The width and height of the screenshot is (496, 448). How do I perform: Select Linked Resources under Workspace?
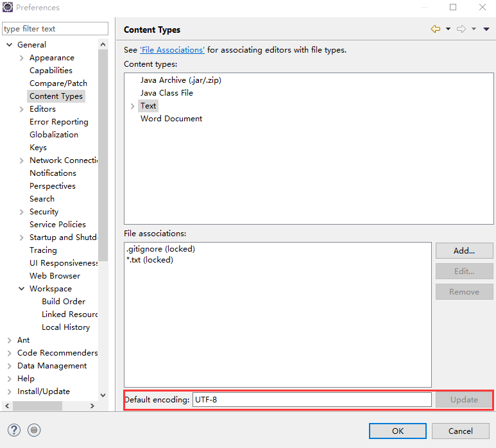[x=69, y=314]
